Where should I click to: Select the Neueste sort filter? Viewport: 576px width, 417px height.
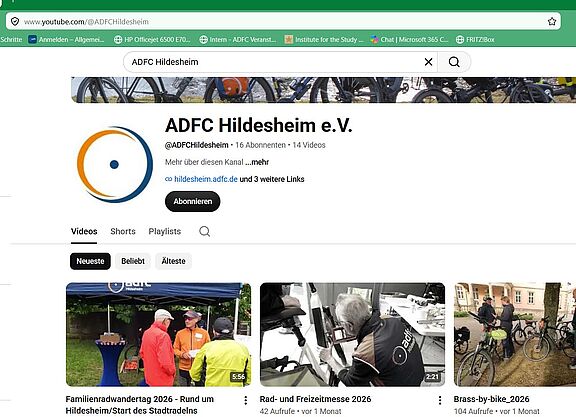pyautogui.click(x=90, y=261)
